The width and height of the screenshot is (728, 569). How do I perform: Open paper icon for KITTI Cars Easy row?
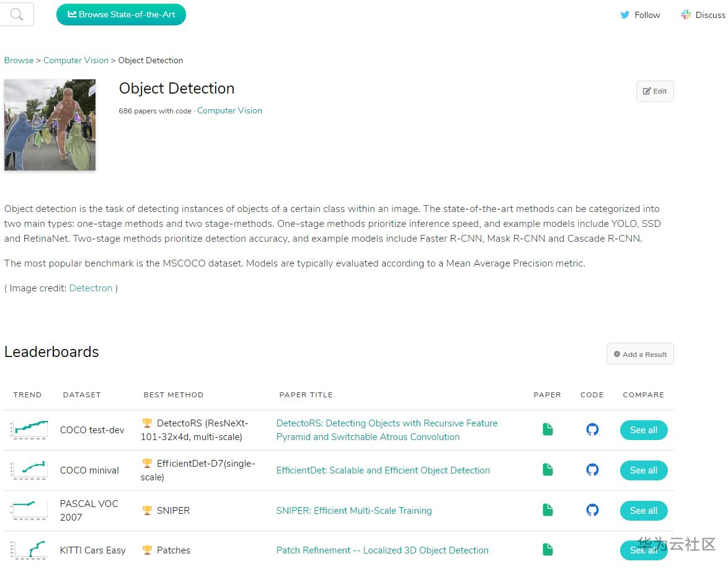point(548,550)
